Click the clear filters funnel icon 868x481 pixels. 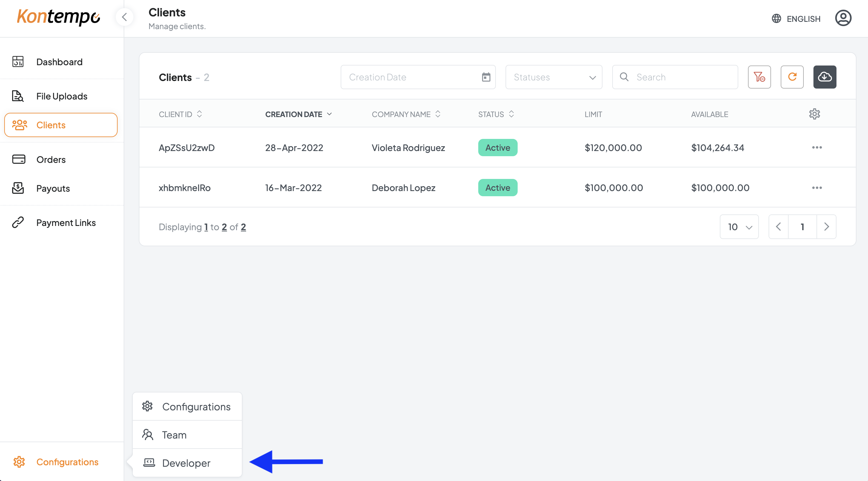pyautogui.click(x=759, y=77)
